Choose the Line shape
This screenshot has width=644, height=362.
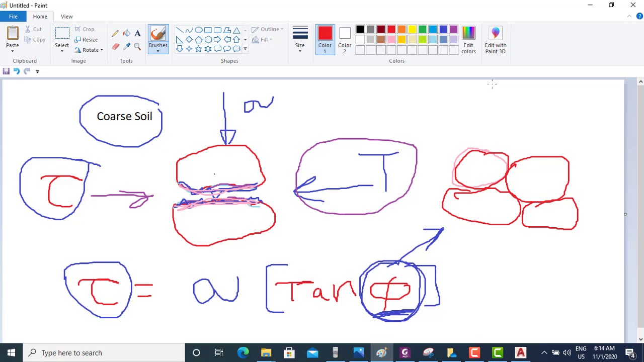(180, 30)
